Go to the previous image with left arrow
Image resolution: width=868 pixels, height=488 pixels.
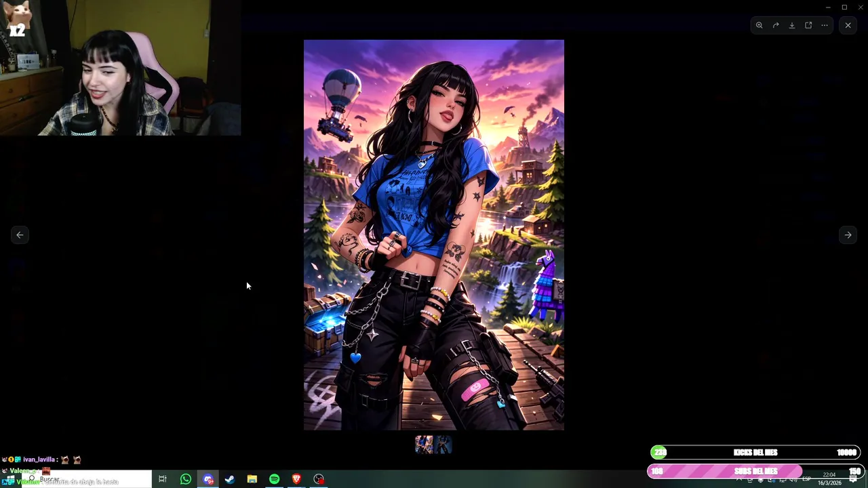click(20, 235)
